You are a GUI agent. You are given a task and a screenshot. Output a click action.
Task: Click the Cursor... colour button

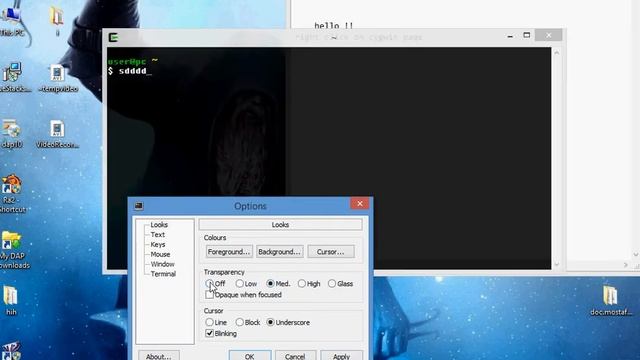pos(331,252)
